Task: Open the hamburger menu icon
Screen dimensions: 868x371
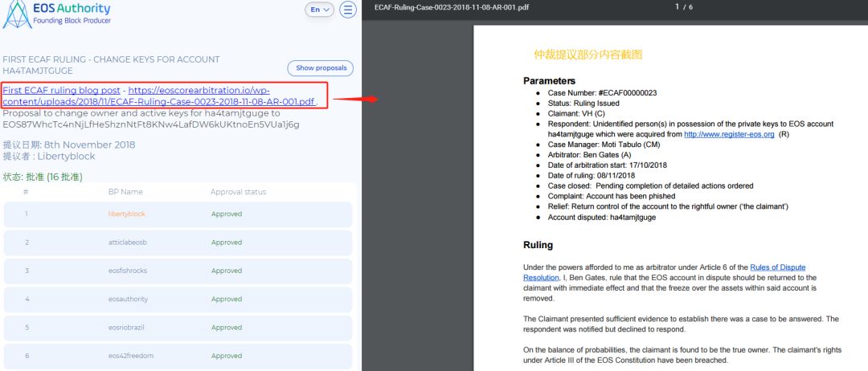Action: (348, 10)
